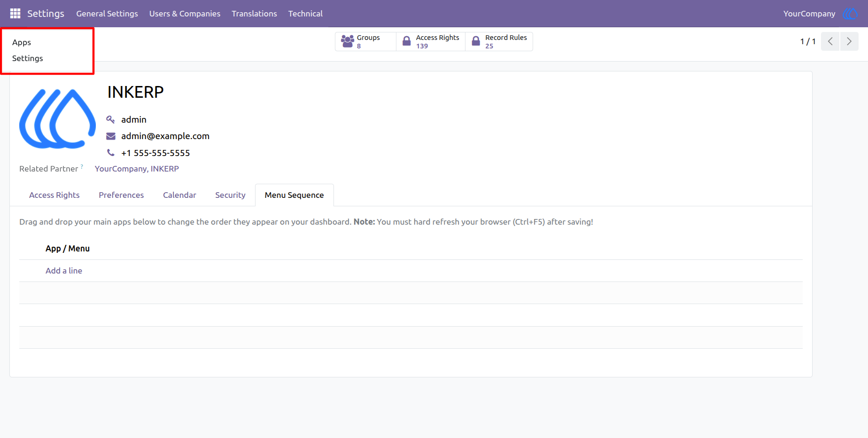Click the Groups people icon
The height and width of the screenshot is (438, 868).
348,41
